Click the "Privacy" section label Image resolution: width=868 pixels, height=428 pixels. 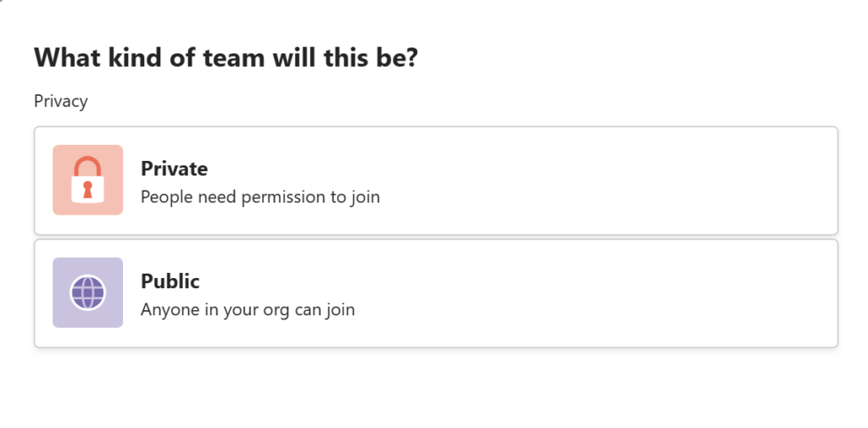click(x=61, y=102)
